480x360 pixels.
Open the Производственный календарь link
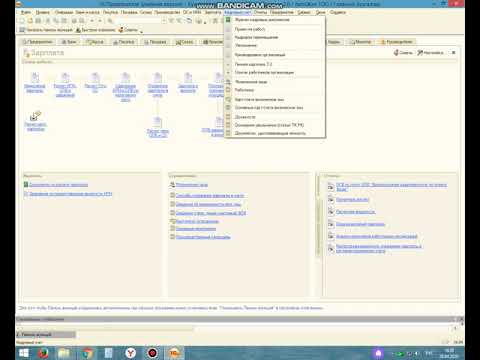203,237
